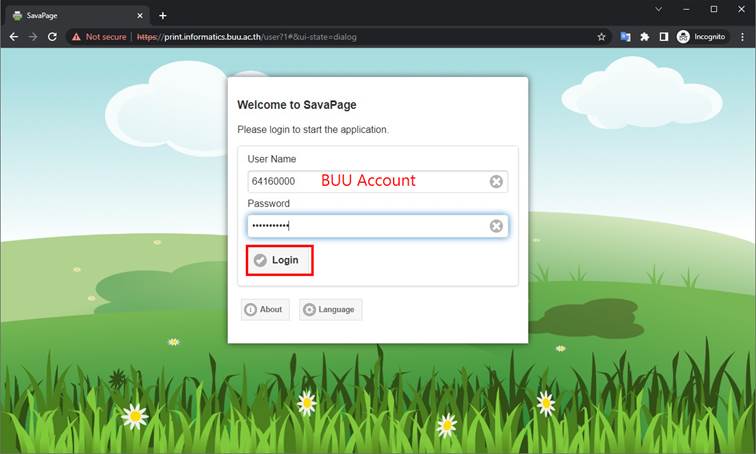This screenshot has height=454, width=756.
Task: Clear the User Name field with the X icon
Action: click(496, 182)
